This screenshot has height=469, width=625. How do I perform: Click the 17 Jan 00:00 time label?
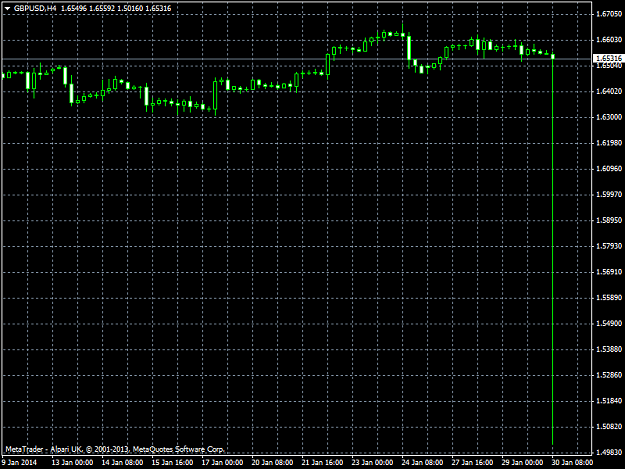(222, 462)
